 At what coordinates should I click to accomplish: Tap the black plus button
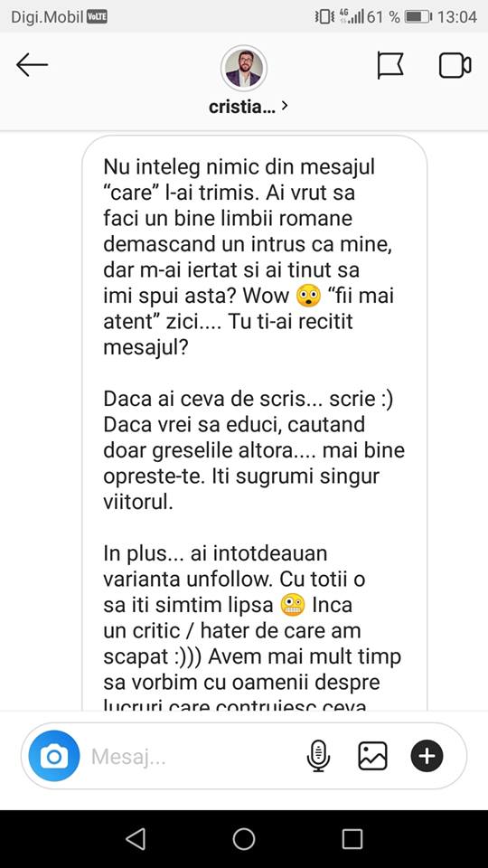point(427,756)
